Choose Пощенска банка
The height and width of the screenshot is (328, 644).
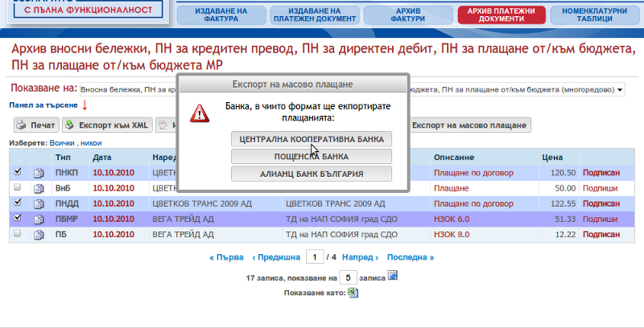(x=312, y=157)
